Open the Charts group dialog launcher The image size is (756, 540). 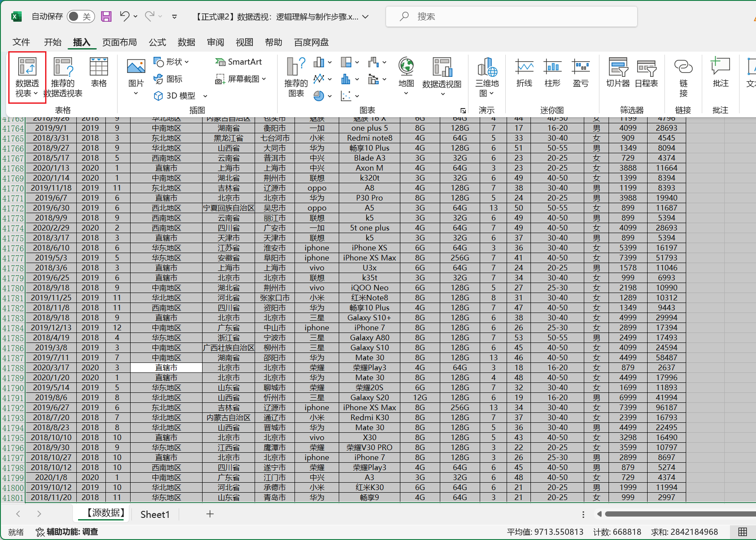pos(463,110)
